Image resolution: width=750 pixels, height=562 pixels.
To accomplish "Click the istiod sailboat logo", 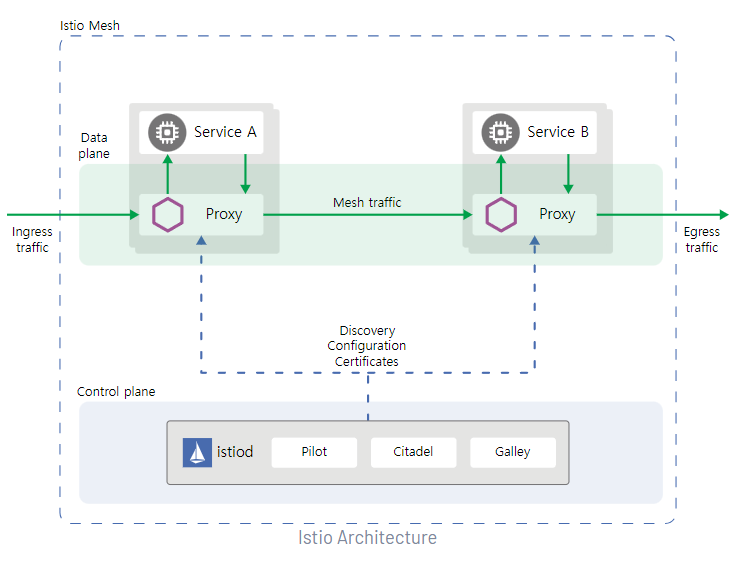I will (197, 452).
